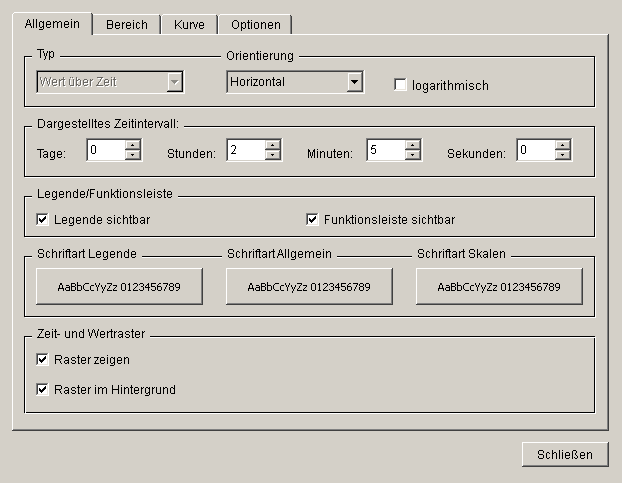Viewport: 622px width, 483px height.
Task: Disable Raster zeigen checkbox
Action: 43,359
